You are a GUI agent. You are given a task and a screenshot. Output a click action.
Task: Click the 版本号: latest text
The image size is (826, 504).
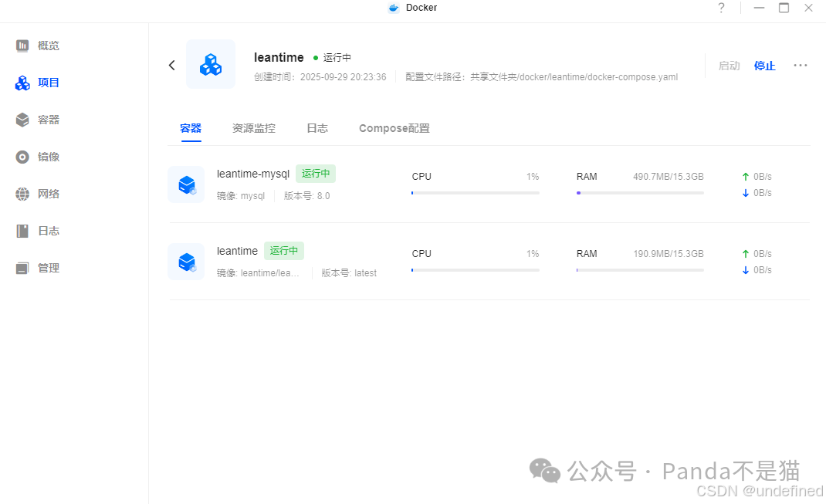coord(349,273)
